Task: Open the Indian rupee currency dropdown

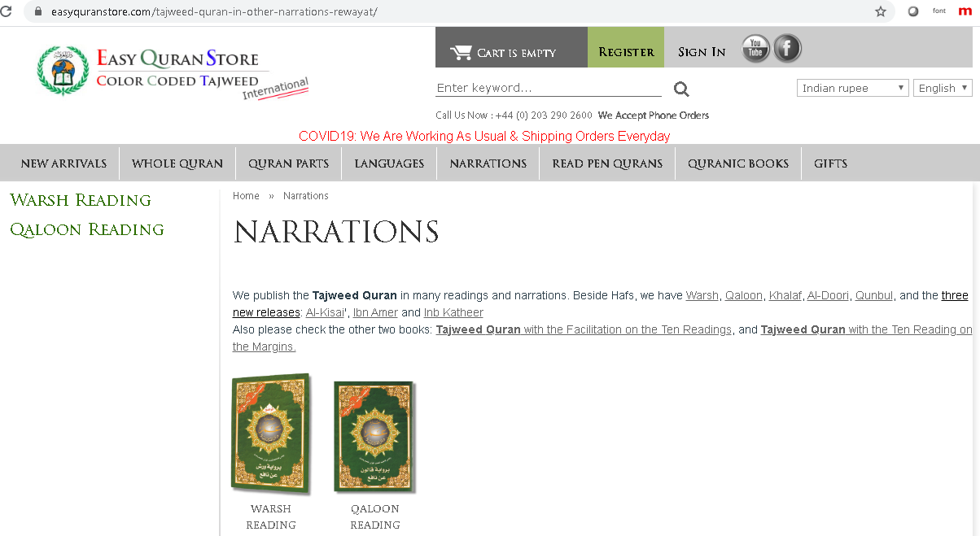Action: click(x=852, y=88)
